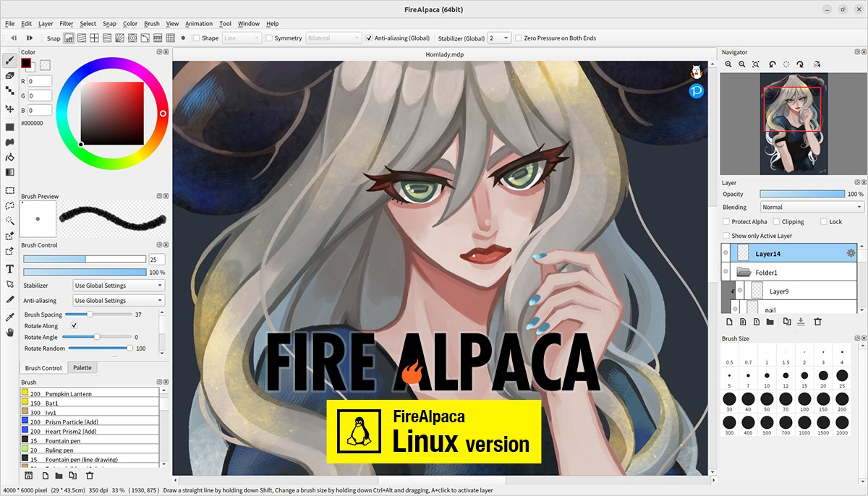868x496 pixels.
Task: Select the Bucket fill tool
Action: click(x=10, y=157)
